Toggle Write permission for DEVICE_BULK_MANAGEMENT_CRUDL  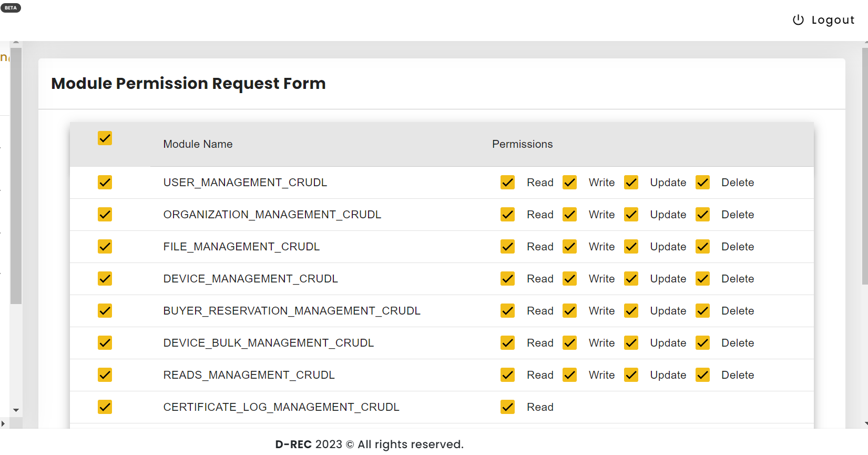(569, 343)
